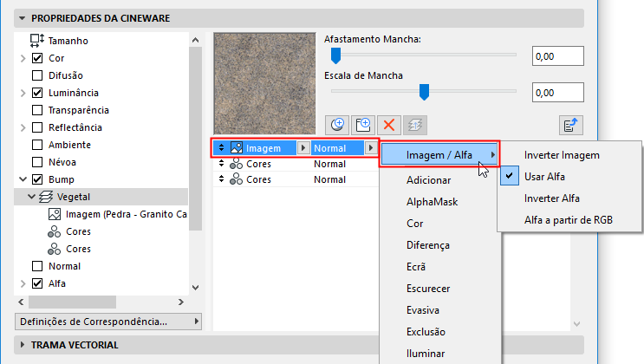Click the image icon beside Imagem (Pedra - Granito

[x=55, y=214]
